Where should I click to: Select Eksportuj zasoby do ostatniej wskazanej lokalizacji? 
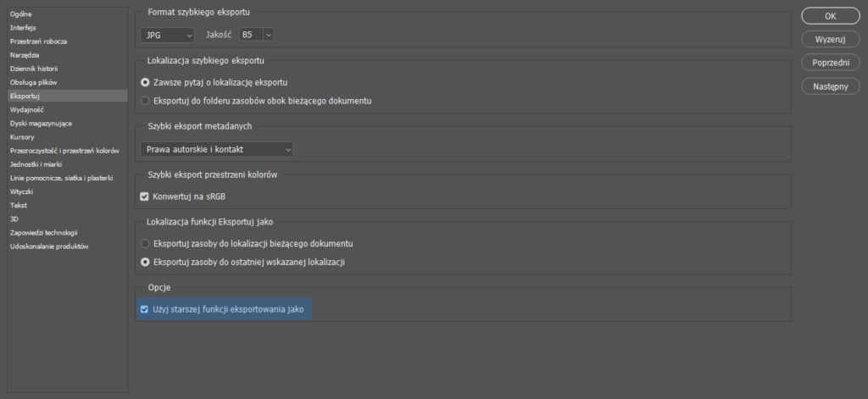(x=145, y=263)
